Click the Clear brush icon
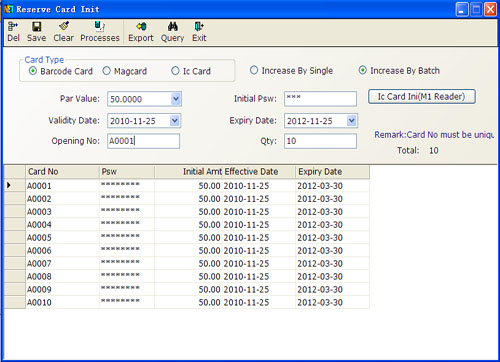Screen dimensions: 500x362 [x=63, y=26]
